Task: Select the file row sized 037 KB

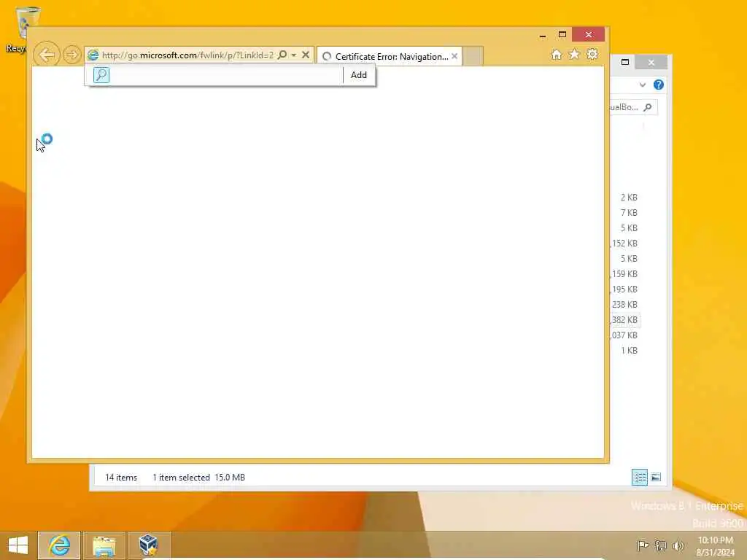Action: (625, 335)
